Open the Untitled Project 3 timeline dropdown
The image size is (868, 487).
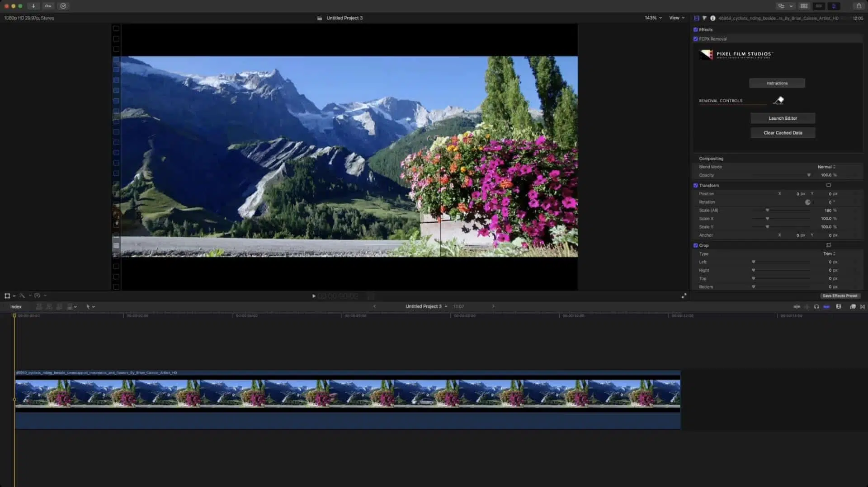point(426,306)
